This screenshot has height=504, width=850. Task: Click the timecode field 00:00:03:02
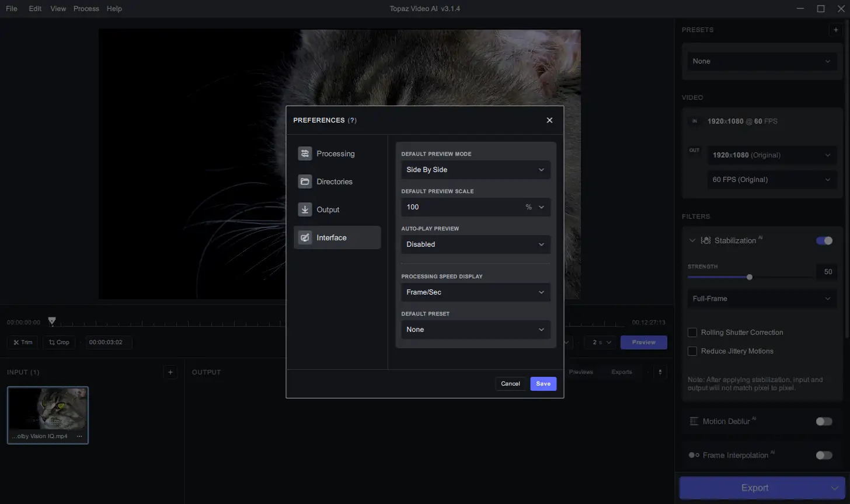[109, 342]
